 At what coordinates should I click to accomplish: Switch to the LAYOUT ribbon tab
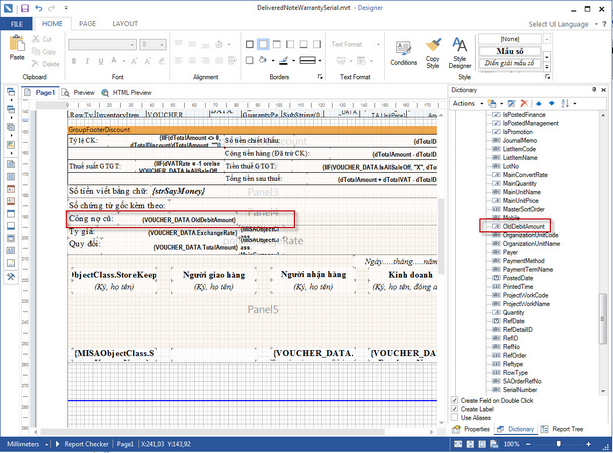[125, 24]
